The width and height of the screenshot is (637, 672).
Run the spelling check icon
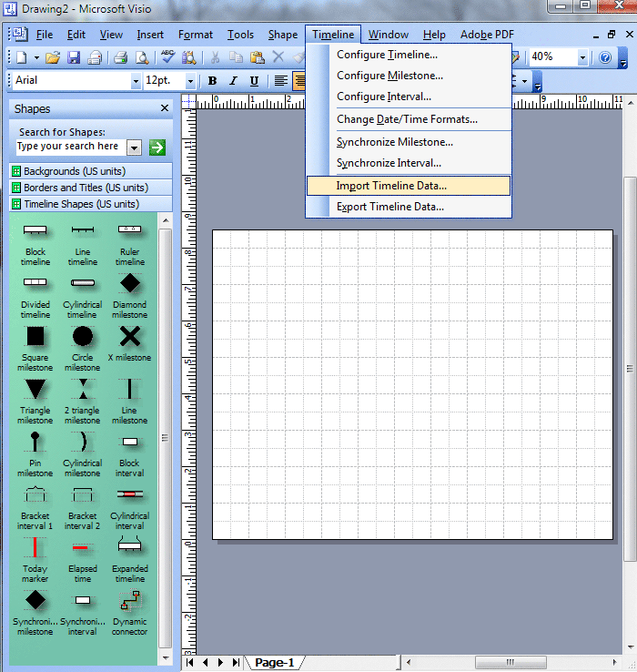click(167, 57)
